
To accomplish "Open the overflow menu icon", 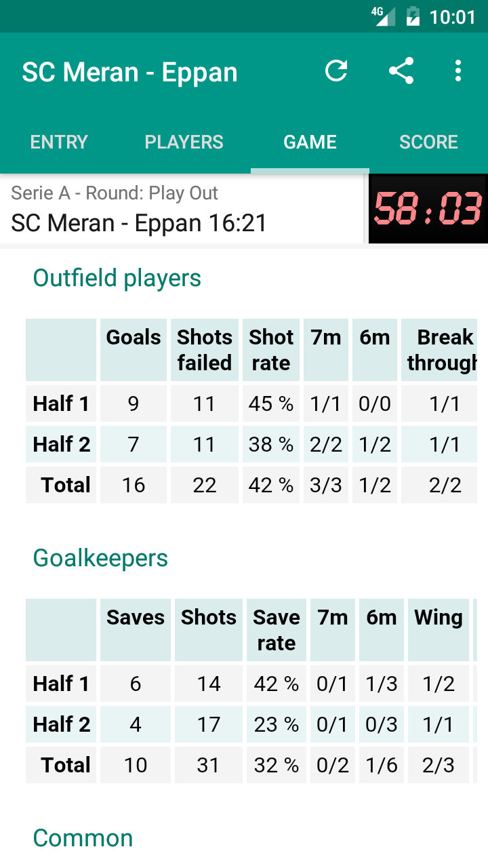I will pyautogui.click(x=457, y=71).
